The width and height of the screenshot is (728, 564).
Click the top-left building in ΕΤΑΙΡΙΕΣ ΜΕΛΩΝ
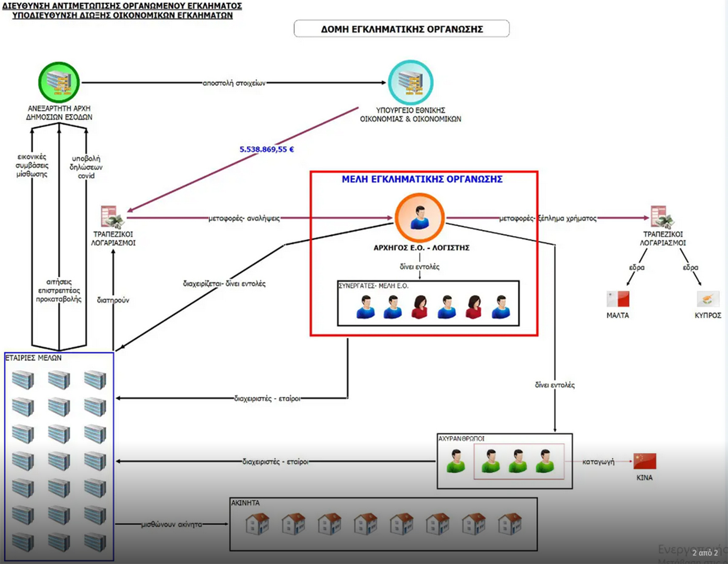click(23, 380)
